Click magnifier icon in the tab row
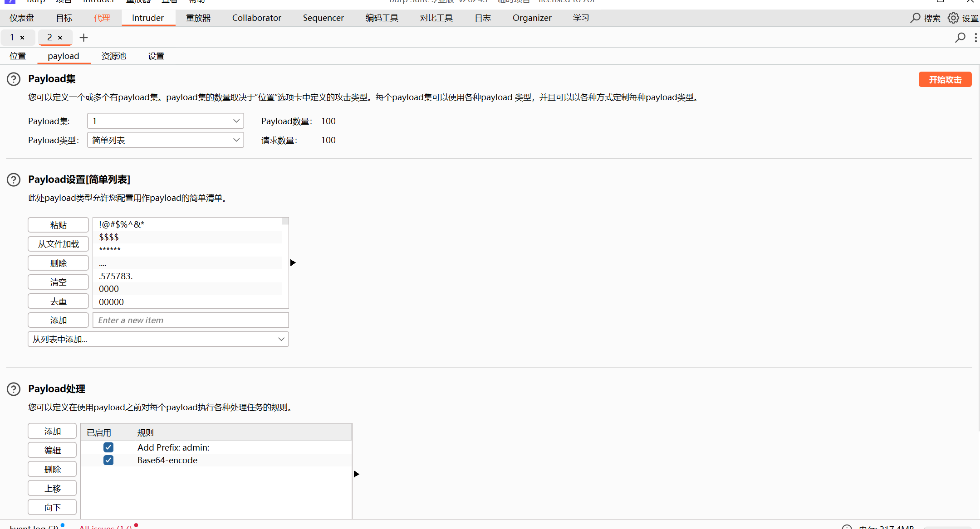 (960, 38)
